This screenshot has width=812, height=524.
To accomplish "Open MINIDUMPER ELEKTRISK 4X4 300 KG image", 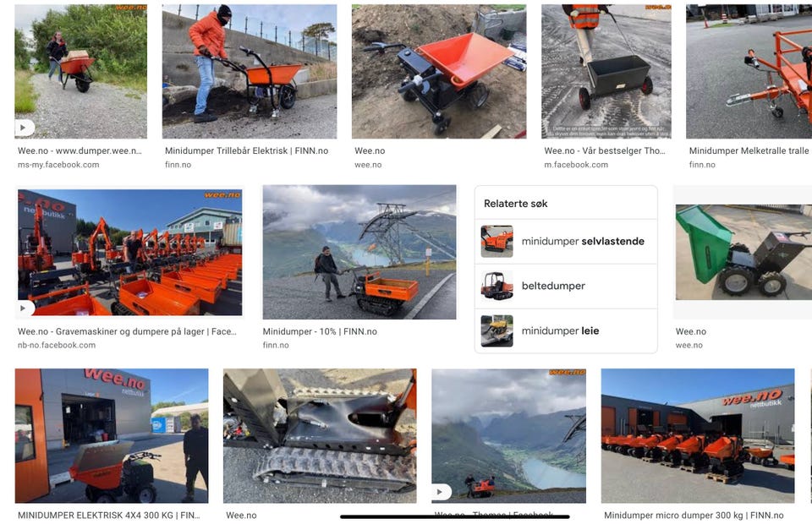I will point(112,435).
